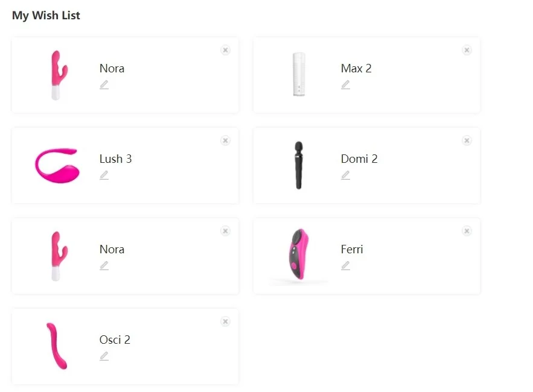Click the Lush 3 product thumbnail

point(57,165)
